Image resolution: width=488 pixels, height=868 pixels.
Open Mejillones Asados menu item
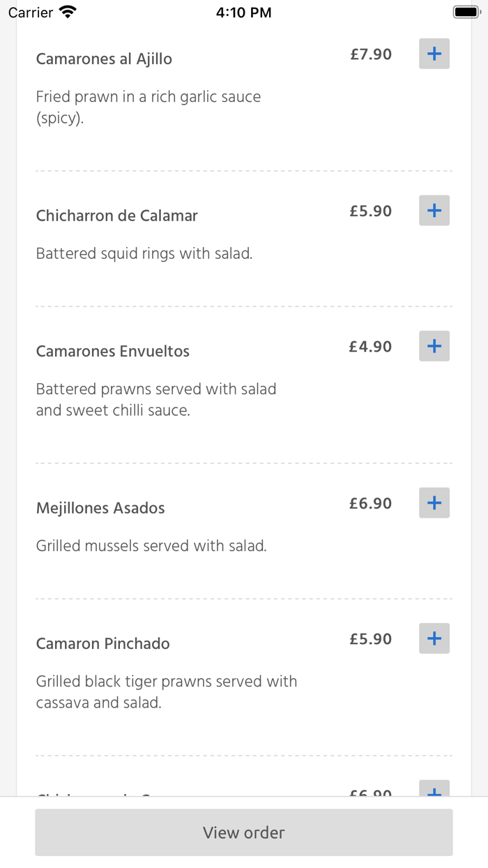[100, 509]
